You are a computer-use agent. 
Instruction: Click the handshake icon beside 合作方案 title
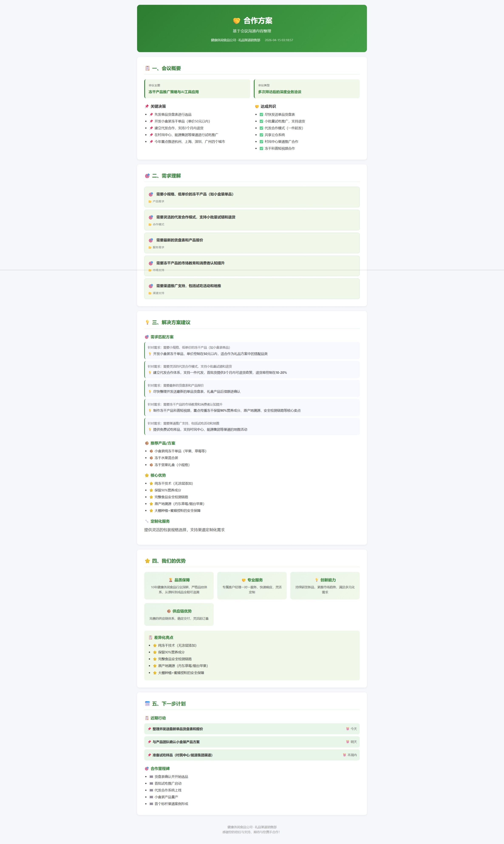click(236, 21)
